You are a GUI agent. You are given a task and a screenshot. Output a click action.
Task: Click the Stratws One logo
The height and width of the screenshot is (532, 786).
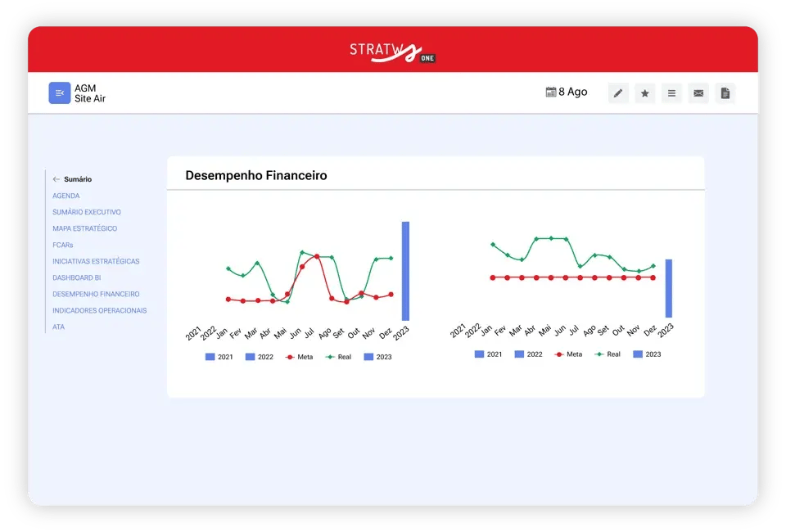(x=392, y=52)
